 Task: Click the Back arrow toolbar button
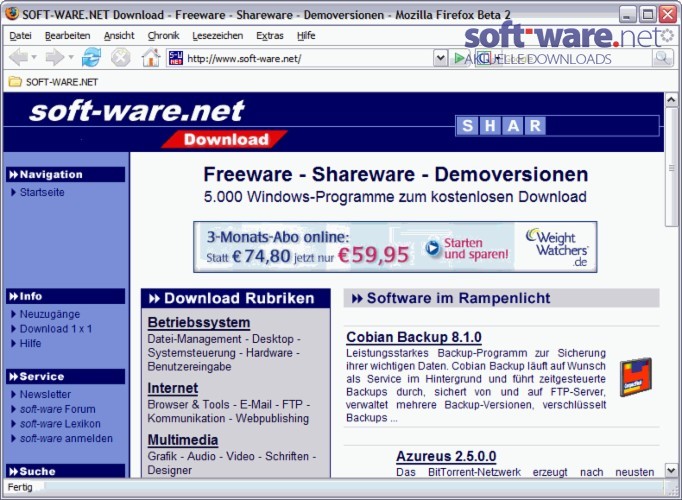pos(18,57)
